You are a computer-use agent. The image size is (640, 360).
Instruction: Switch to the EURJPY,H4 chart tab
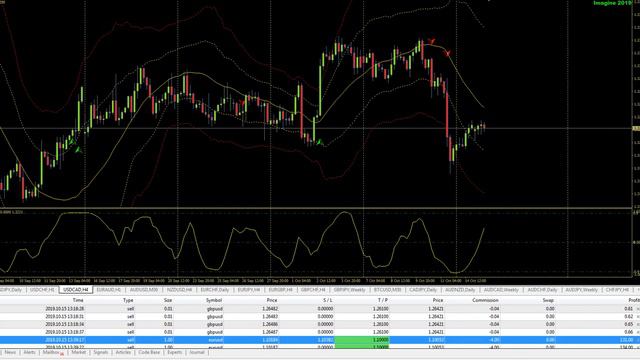[x=249, y=290]
